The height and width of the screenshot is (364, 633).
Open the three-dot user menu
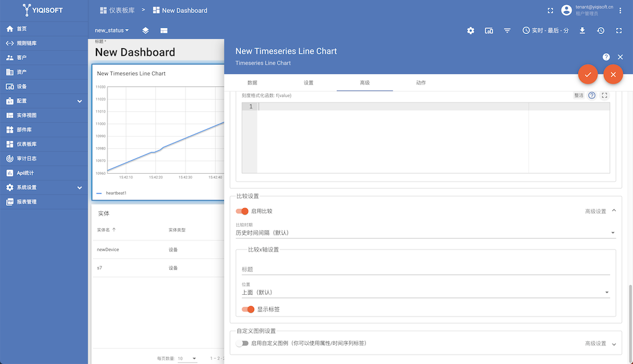[620, 11]
